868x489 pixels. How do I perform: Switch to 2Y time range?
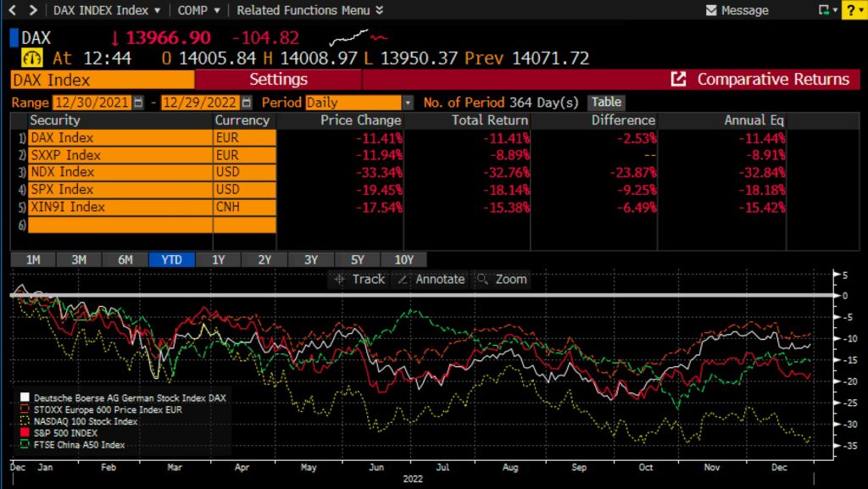pos(264,260)
